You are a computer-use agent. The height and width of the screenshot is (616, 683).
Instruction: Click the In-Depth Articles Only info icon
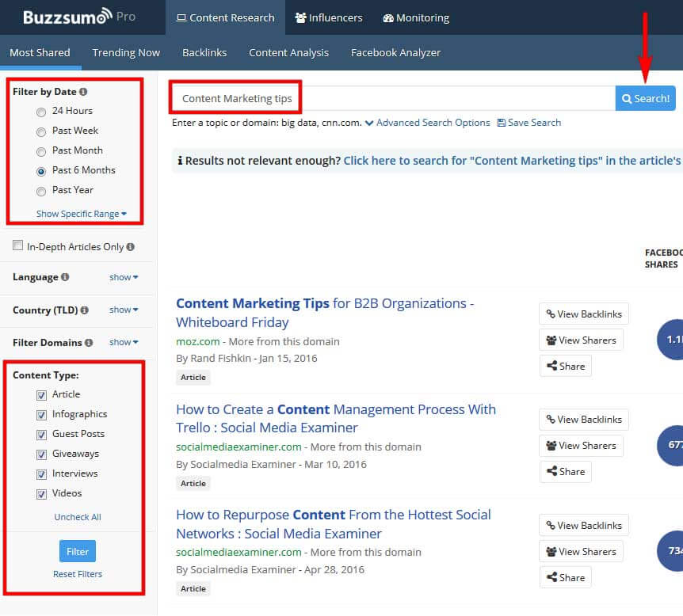pyautogui.click(x=130, y=247)
